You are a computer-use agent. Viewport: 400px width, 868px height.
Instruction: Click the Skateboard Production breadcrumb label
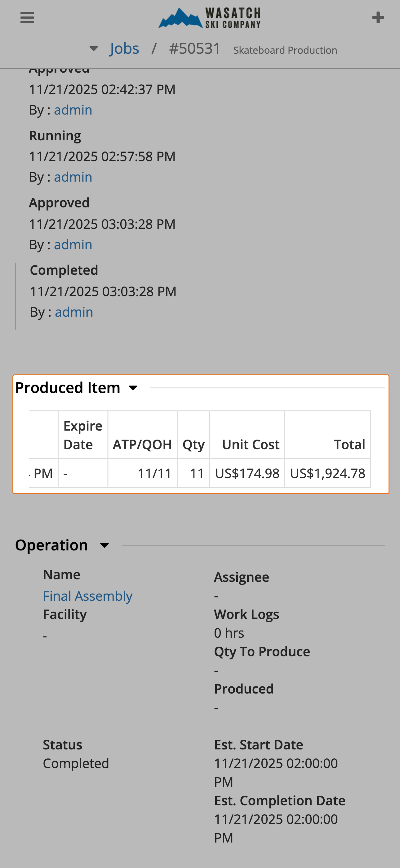[285, 50]
